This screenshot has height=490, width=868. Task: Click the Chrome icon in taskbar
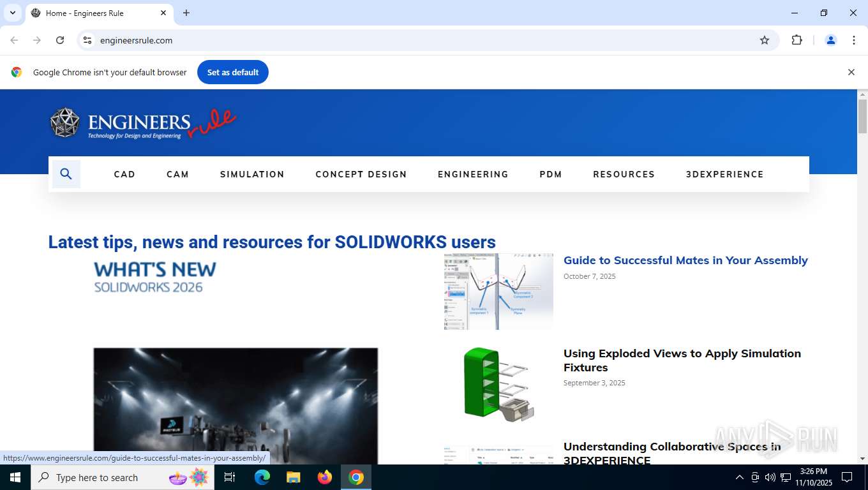pos(356,477)
